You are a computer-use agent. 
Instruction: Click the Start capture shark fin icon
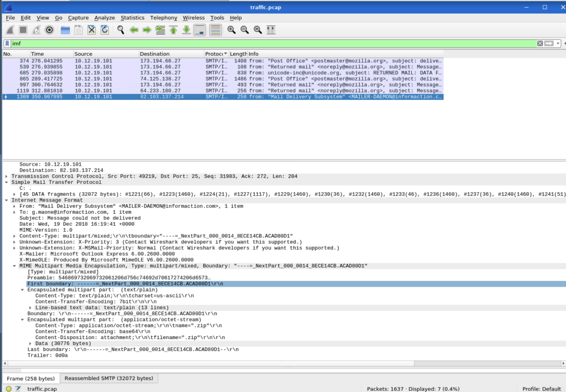(10, 30)
